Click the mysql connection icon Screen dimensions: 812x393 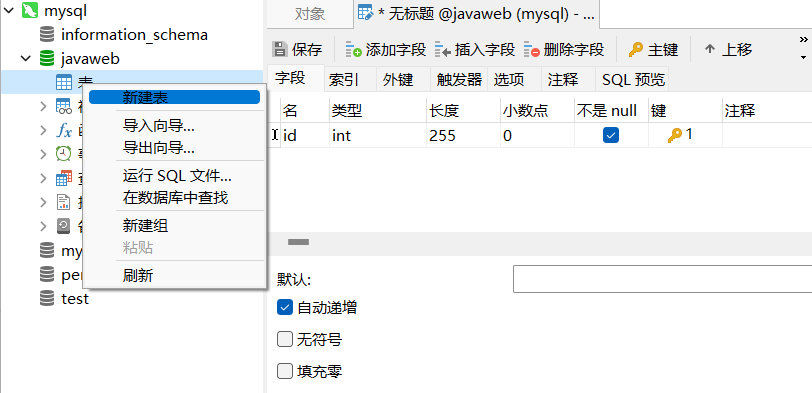(30, 10)
